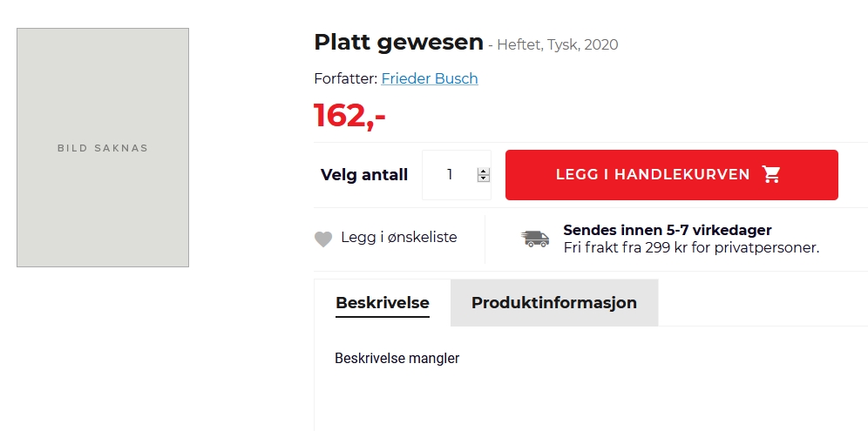Focus the quantity input field
Viewport: 868px width, 431px height.
[x=450, y=175]
